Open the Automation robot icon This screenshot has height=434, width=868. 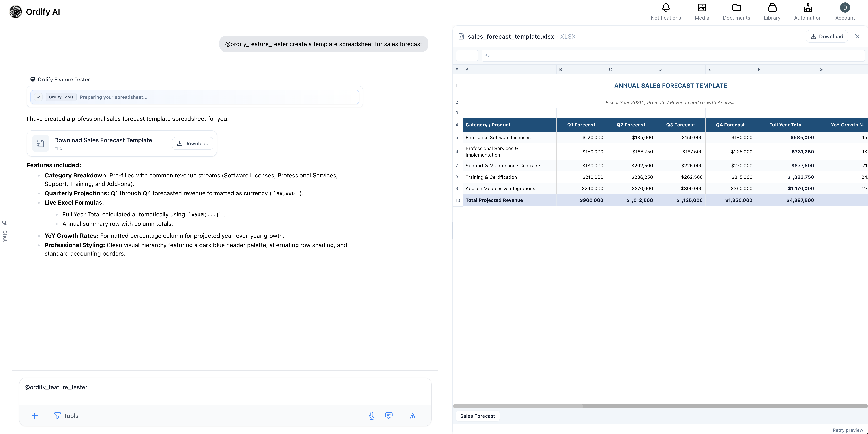point(808,8)
